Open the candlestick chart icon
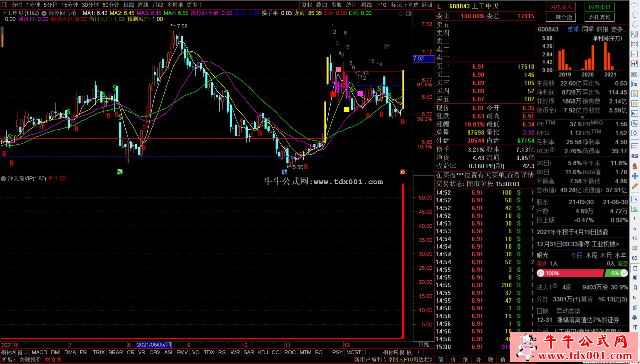 pyautogui.click(x=635, y=64)
